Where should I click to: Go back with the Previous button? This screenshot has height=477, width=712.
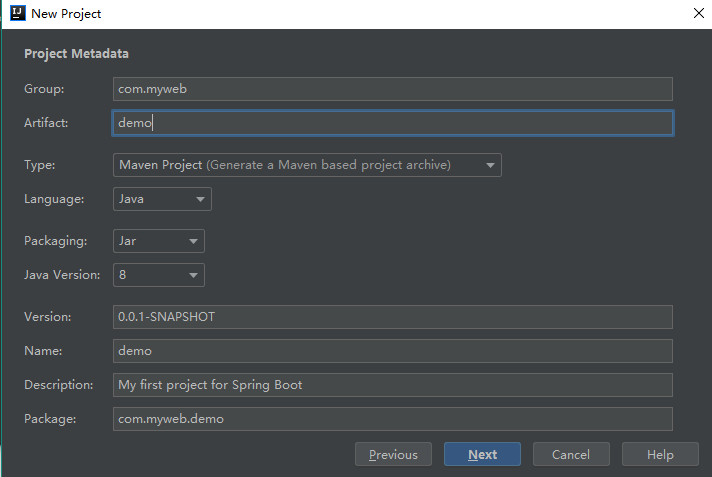(393, 455)
